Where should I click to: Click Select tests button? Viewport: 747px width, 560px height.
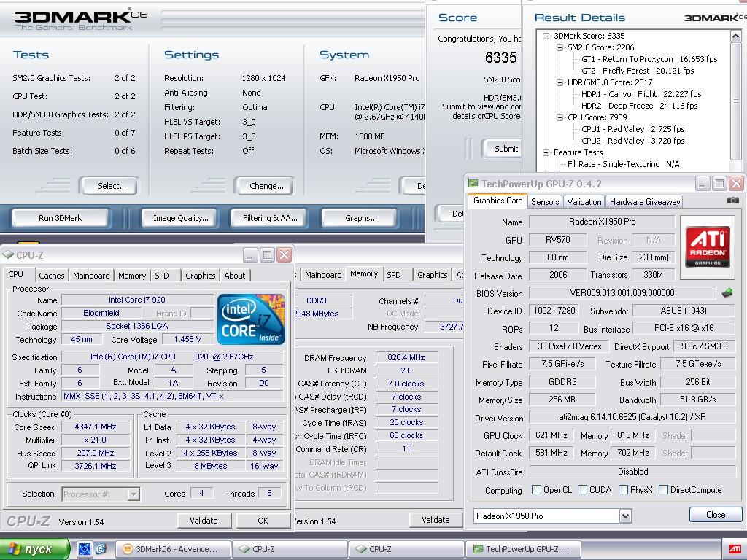pyautogui.click(x=112, y=186)
